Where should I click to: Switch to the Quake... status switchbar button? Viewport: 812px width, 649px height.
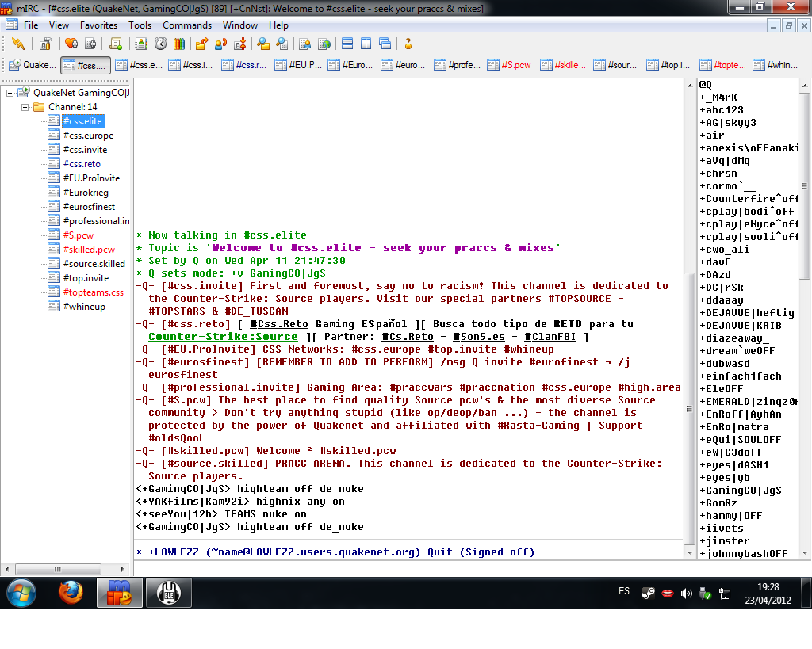click(33, 65)
